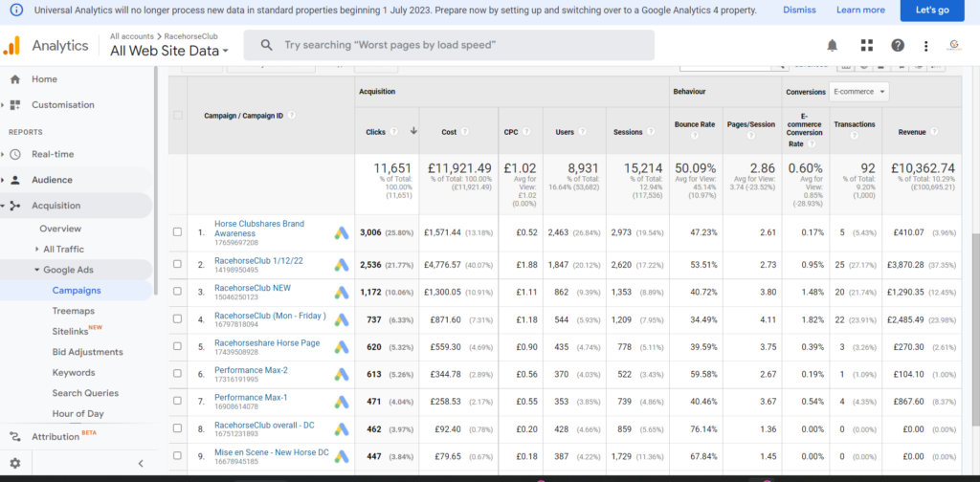Click the table search box above columns
Screen dimensions: 980x482
point(727,66)
